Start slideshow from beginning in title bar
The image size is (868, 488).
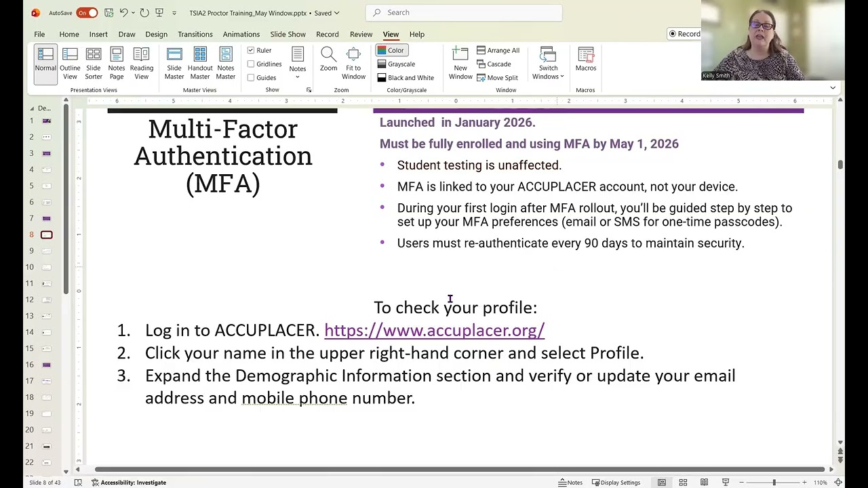[159, 12]
